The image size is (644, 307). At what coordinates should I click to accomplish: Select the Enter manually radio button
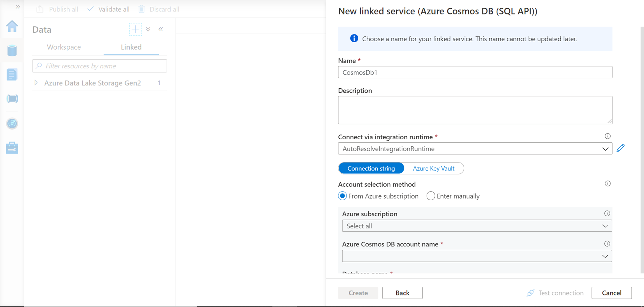click(431, 196)
